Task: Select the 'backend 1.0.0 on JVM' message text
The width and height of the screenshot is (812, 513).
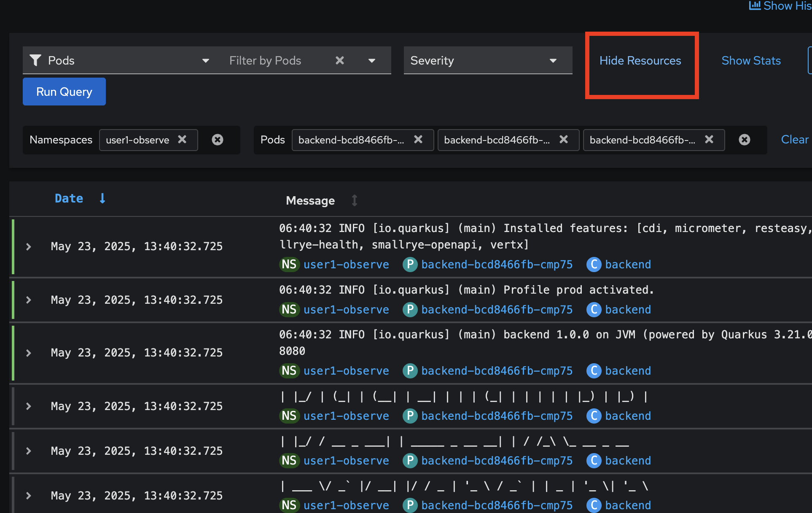Action: coord(546,343)
